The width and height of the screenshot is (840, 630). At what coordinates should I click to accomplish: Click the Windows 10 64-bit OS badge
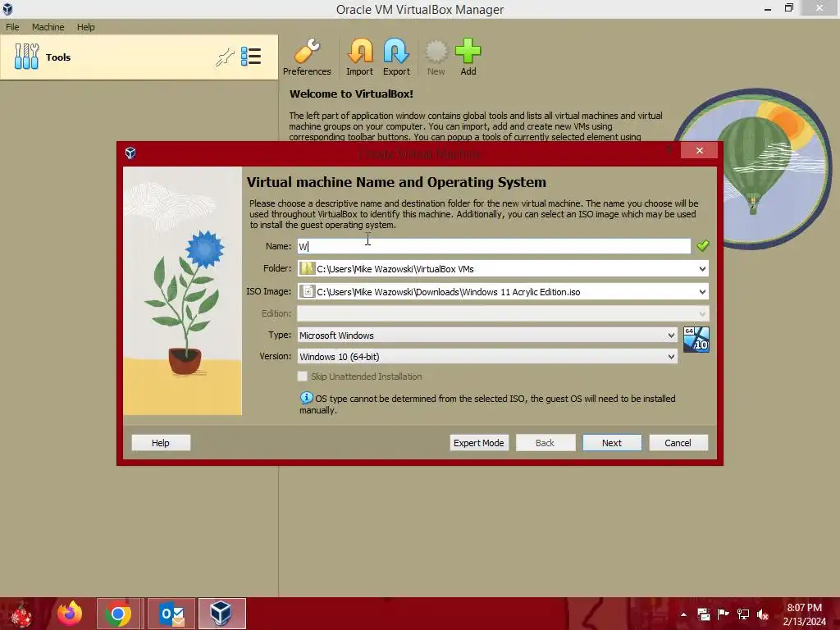point(696,340)
